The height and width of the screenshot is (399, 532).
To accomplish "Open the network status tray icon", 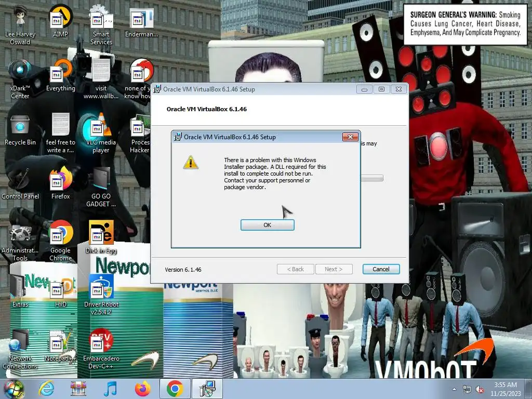I will coord(467,390).
